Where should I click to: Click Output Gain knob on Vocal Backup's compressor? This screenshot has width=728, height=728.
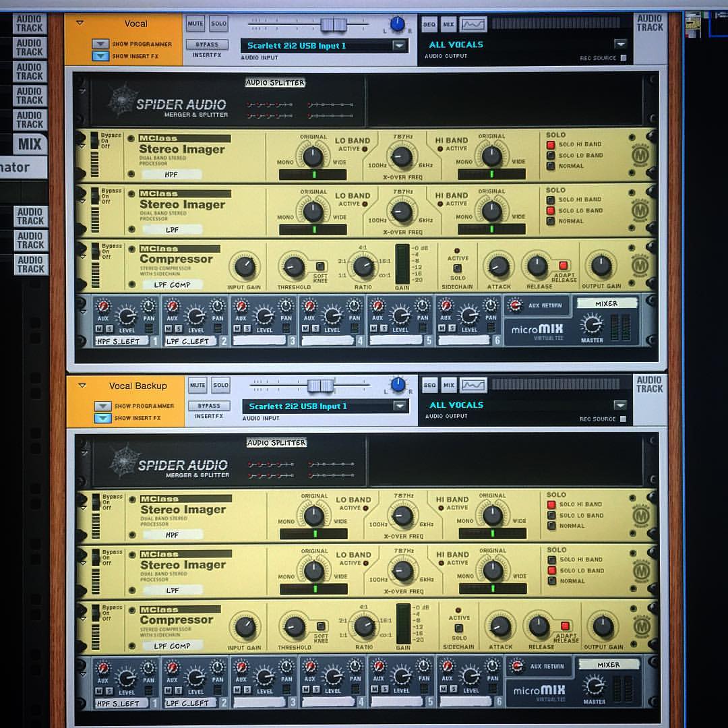point(603,626)
